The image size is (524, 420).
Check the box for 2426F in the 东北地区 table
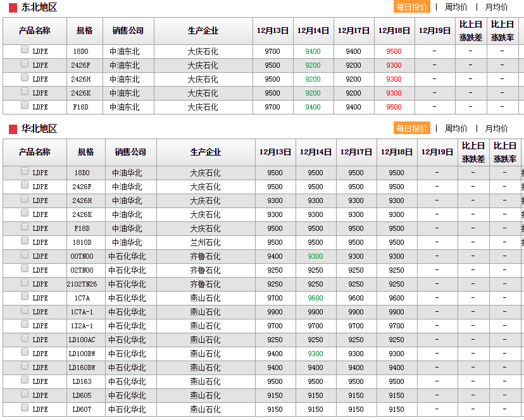(x=25, y=63)
